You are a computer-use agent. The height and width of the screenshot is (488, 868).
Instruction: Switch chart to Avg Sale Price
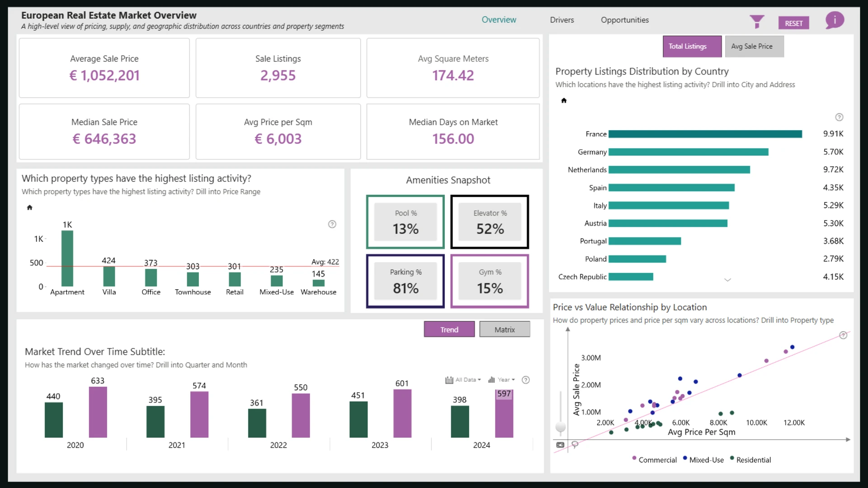(754, 47)
